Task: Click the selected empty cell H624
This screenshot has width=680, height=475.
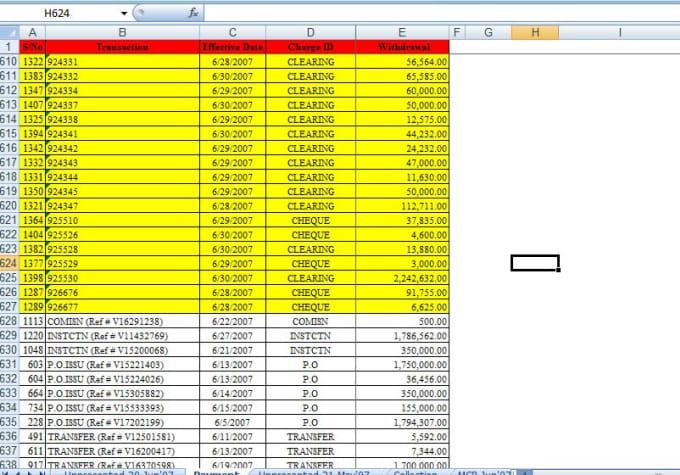Action: pos(535,263)
